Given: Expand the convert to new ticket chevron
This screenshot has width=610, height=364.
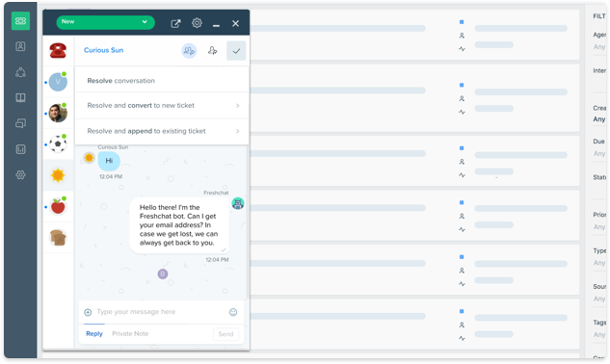Looking at the screenshot, I should tap(237, 105).
